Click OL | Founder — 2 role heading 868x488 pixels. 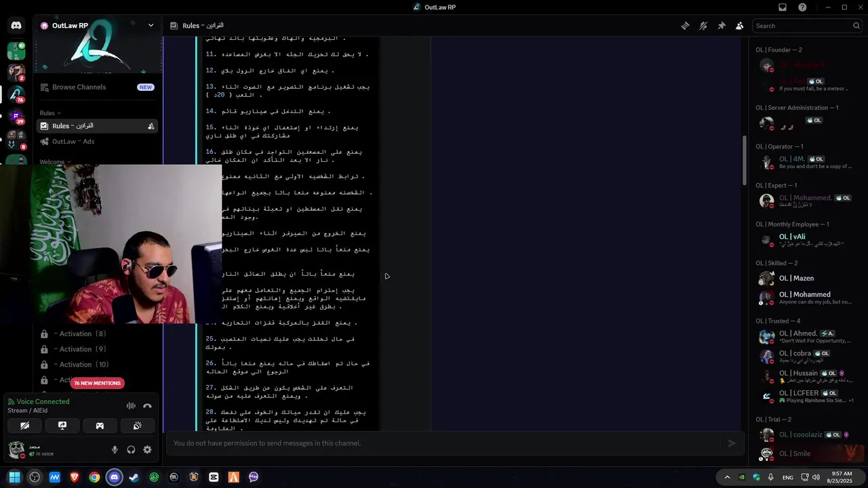tap(778, 50)
